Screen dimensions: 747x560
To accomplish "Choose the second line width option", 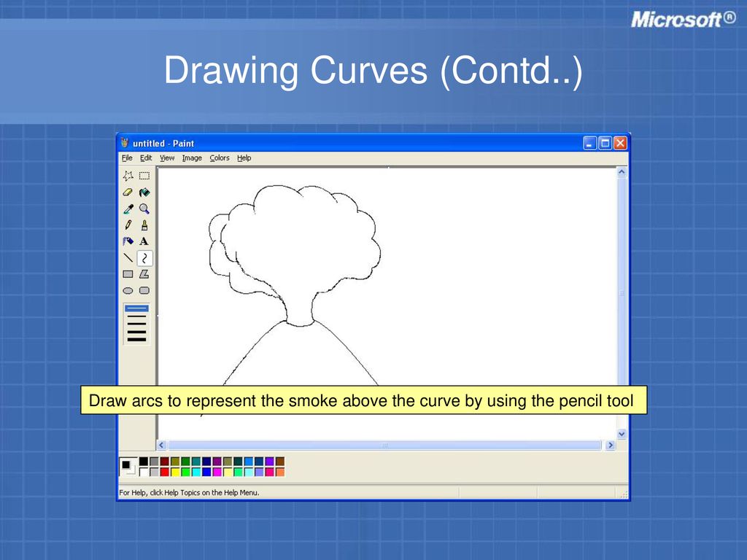I will click(x=136, y=316).
